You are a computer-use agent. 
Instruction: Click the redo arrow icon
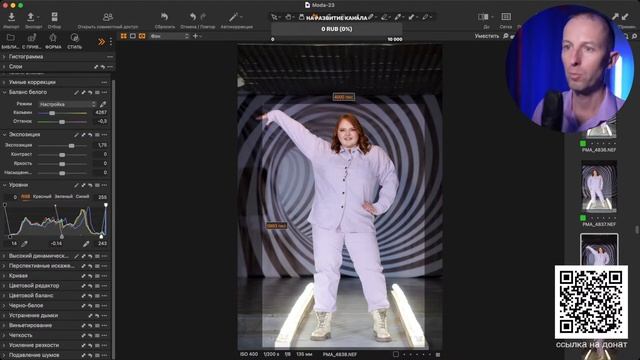click(x=203, y=17)
